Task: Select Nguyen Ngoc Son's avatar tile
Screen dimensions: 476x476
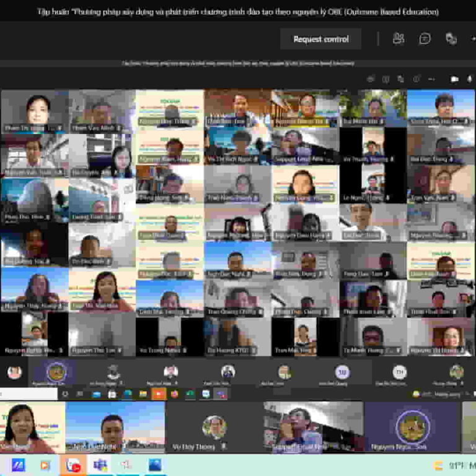Action: point(413,427)
